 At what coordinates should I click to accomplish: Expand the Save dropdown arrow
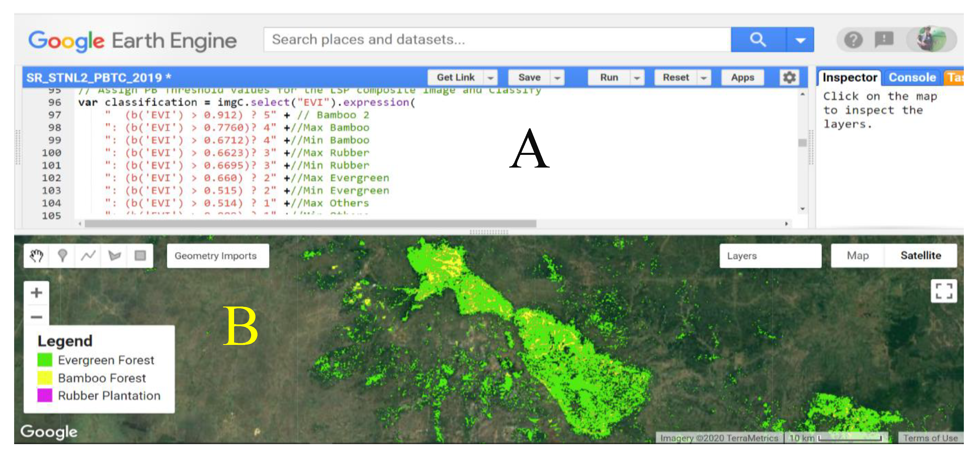tap(557, 78)
